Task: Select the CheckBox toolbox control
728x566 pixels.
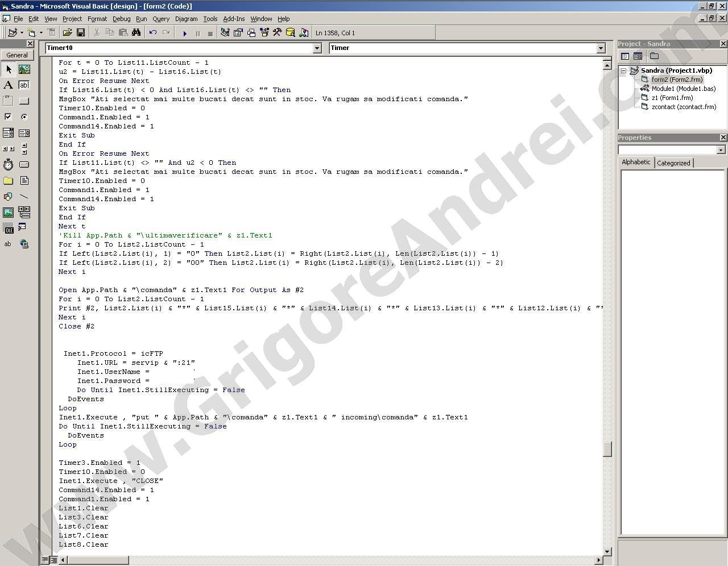Action: point(8,117)
